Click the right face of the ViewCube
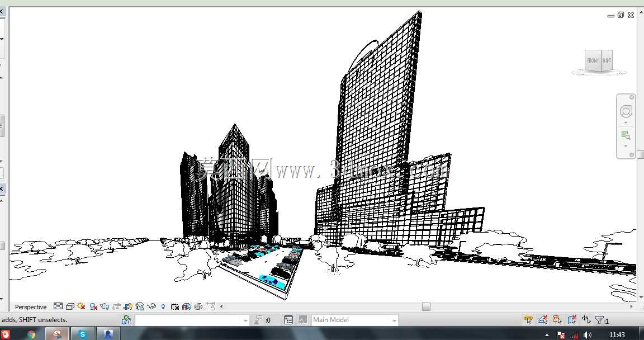Screen dimensions: 644x340 (x=607, y=60)
